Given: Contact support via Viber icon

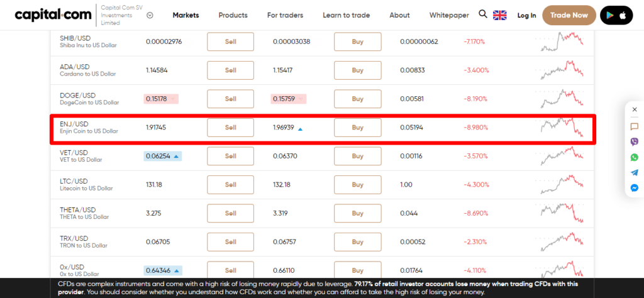Looking at the screenshot, I should 635,142.
